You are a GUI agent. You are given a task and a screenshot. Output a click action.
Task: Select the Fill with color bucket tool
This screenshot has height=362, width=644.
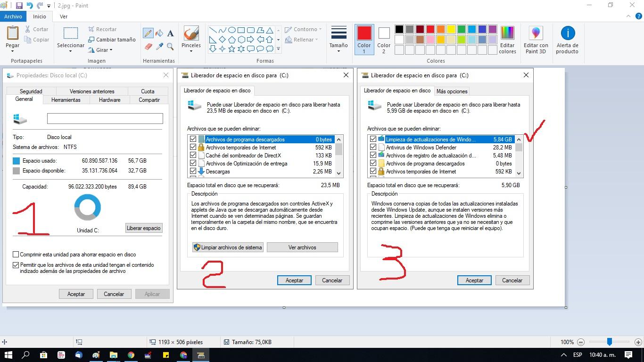click(x=158, y=33)
